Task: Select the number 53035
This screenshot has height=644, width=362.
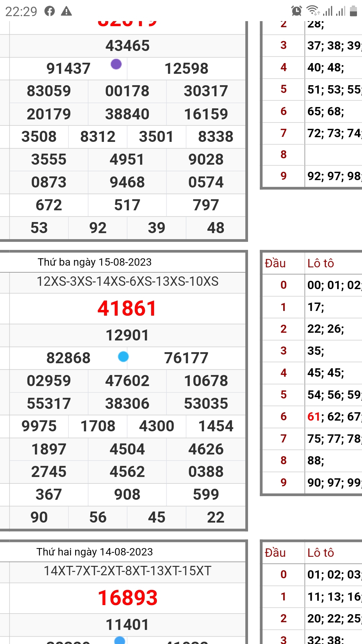Action: [206, 404]
